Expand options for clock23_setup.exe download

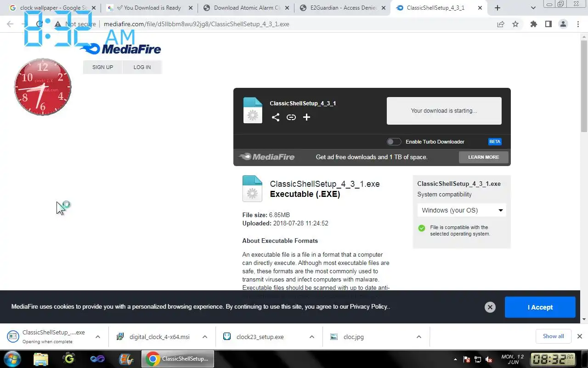[312, 337]
